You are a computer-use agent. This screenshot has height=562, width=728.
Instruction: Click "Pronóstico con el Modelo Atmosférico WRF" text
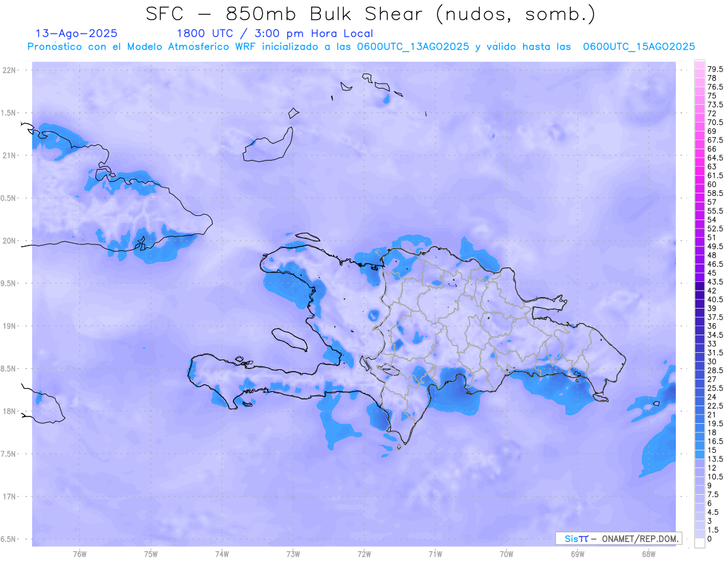click(143, 47)
